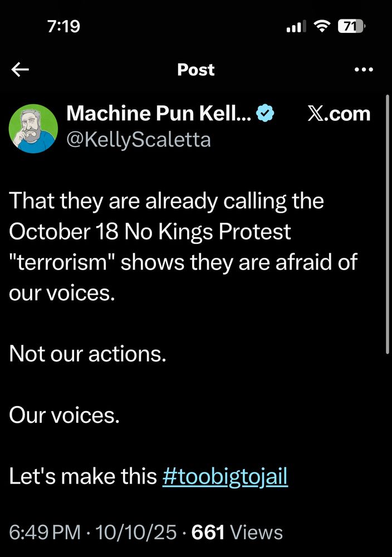Open the Machine Pun Kell... display name

(x=158, y=114)
